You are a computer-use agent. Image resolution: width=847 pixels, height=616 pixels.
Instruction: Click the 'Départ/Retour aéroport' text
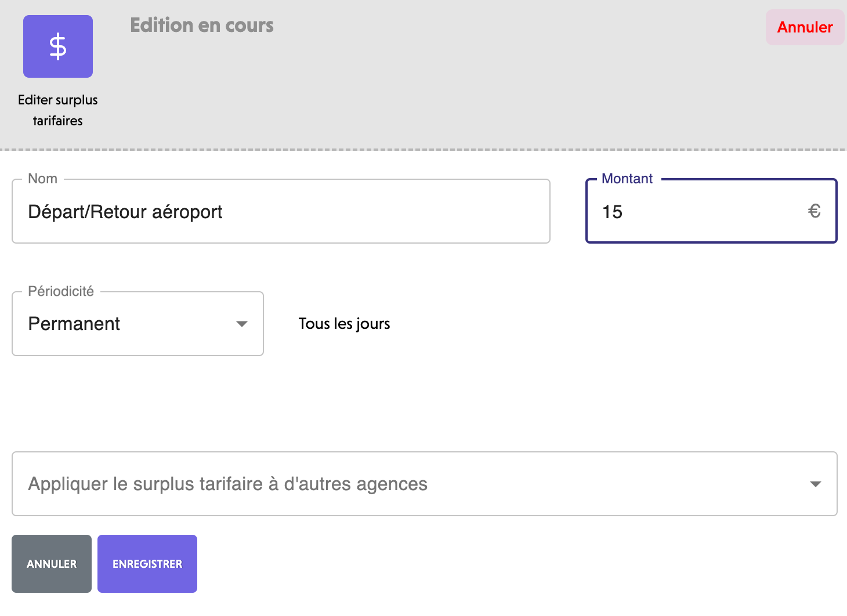(125, 212)
